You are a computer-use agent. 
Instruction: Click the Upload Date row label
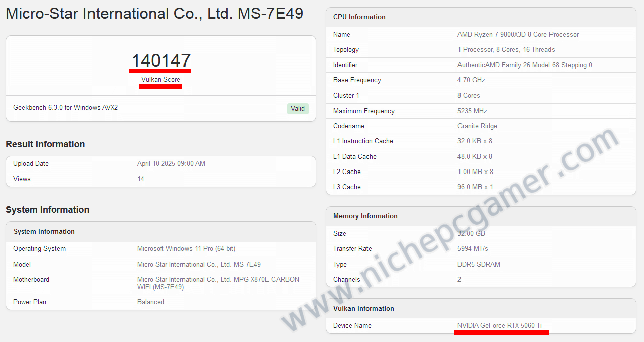(x=31, y=163)
